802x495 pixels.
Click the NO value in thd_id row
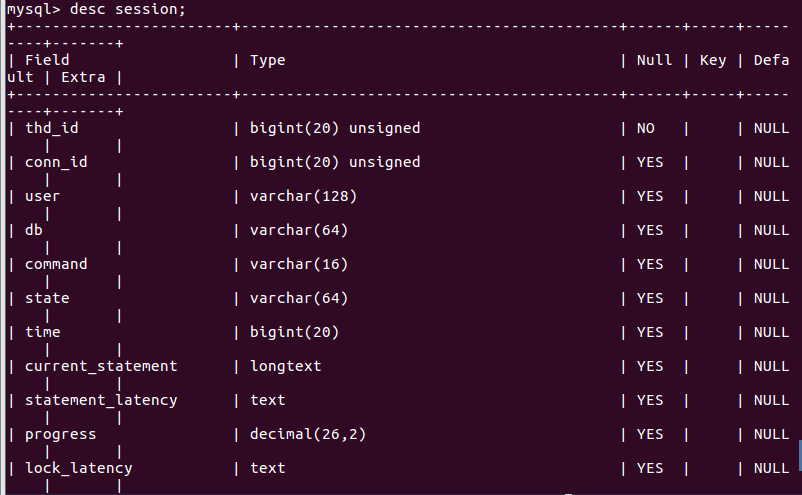tap(645, 128)
